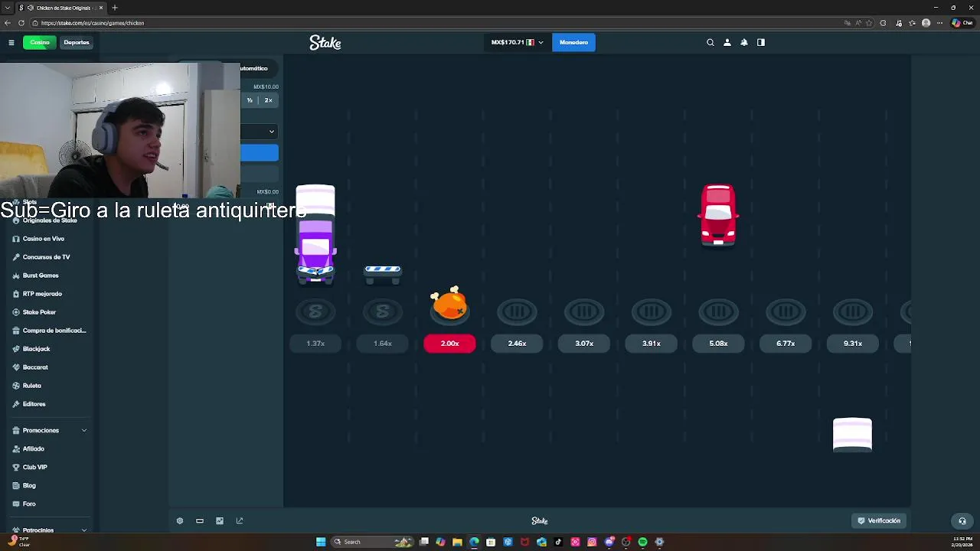Expand Patrocinios sidebar section
Screen dimensions: 980x551
(x=50, y=530)
